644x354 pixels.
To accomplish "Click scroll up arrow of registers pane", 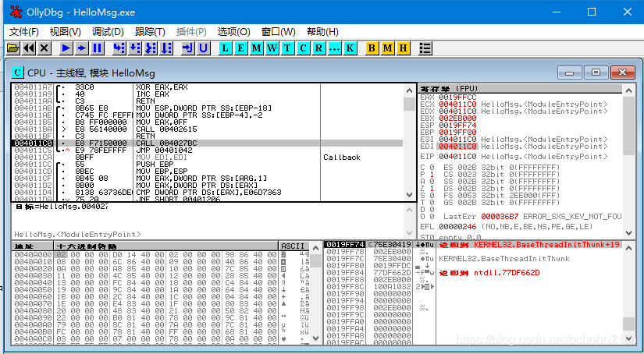I will (x=629, y=90).
